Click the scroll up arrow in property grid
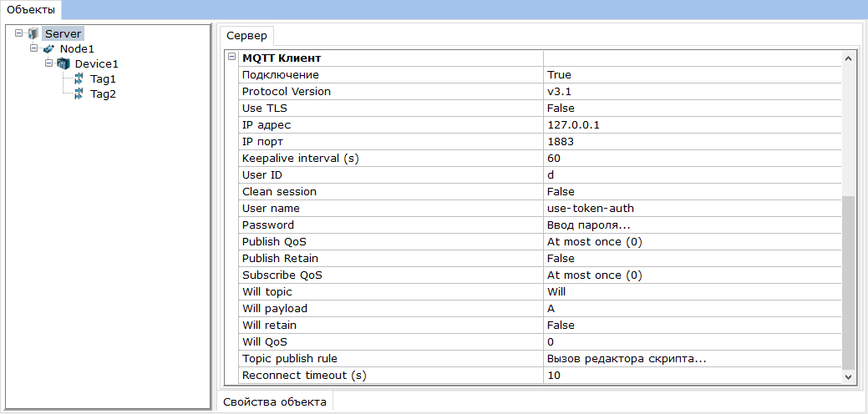This screenshot has width=868, height=414. pos(848,59)
